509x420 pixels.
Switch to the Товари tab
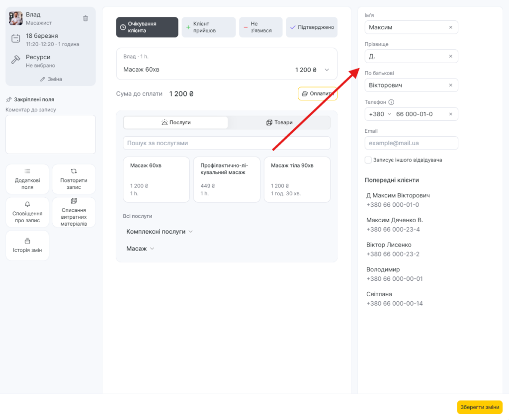[x=279, y=122]
